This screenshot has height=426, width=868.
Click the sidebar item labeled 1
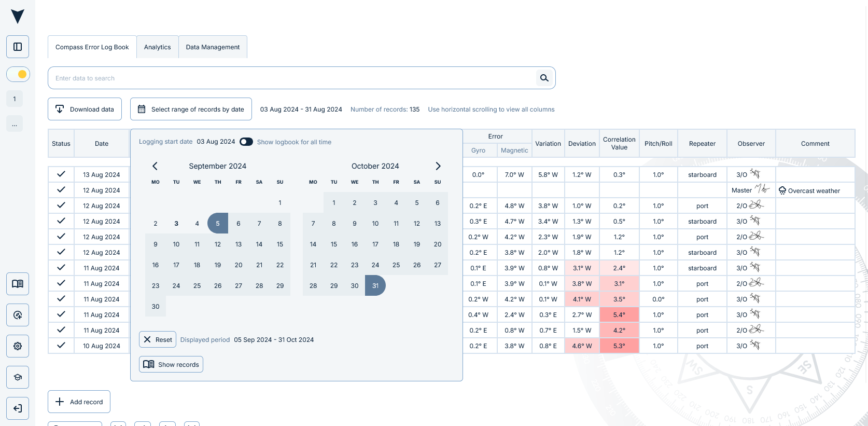click(15, 99)
